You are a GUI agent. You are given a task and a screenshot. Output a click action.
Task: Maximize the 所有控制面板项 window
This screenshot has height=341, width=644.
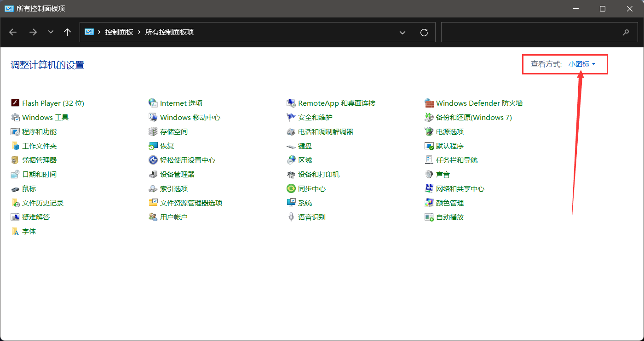pyautogui.click(x=603, y=9)
